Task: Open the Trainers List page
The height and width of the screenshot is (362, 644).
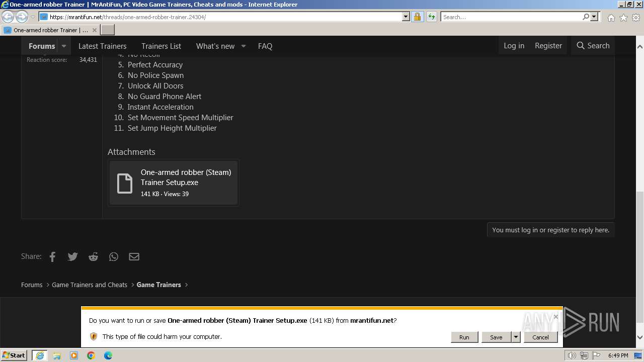Action: [x=161, y=46]
